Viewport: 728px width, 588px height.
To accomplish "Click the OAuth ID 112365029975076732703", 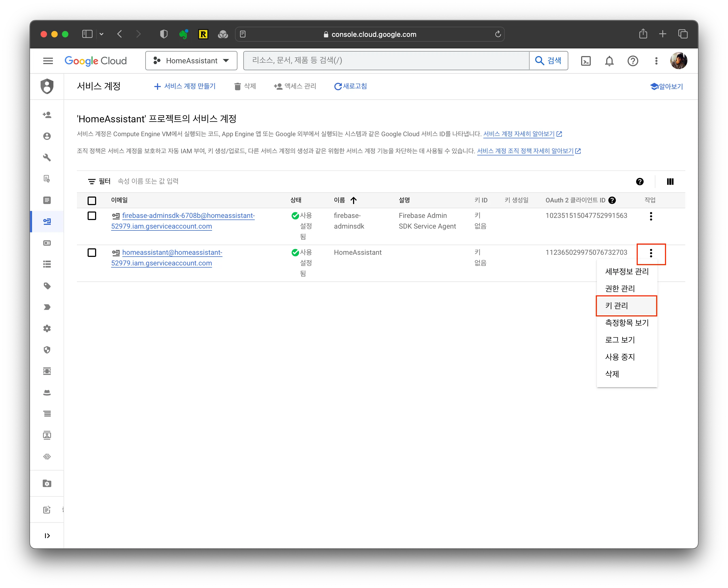I will click(586, 252).
